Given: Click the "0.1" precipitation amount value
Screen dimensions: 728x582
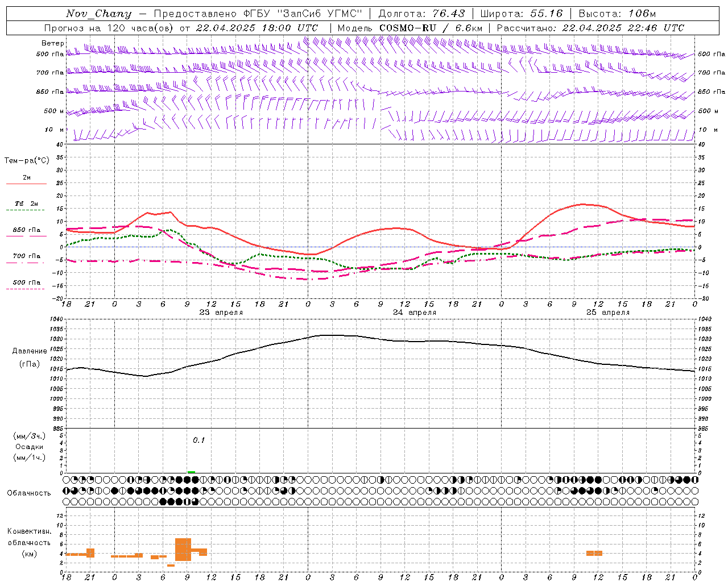Looking at the screenshot, I should 198,440.
